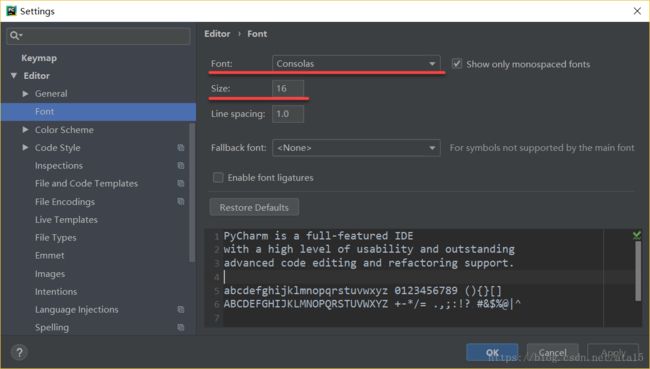Click the copy icon beside Inspections
650x369 pixels.
point(181,165)
